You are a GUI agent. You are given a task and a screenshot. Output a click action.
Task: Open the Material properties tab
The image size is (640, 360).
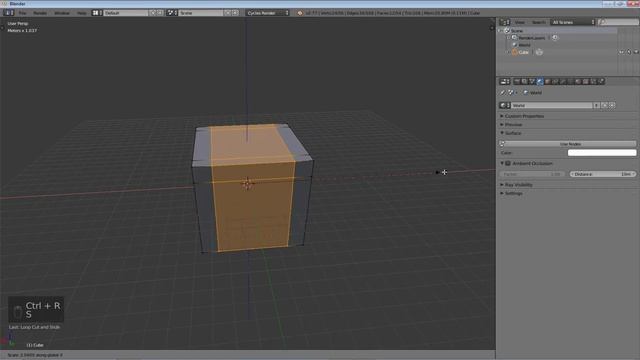(578, 82)
